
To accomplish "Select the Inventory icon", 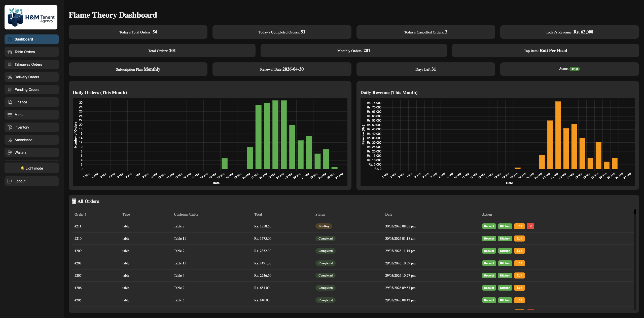I will [x=10, y=127].
